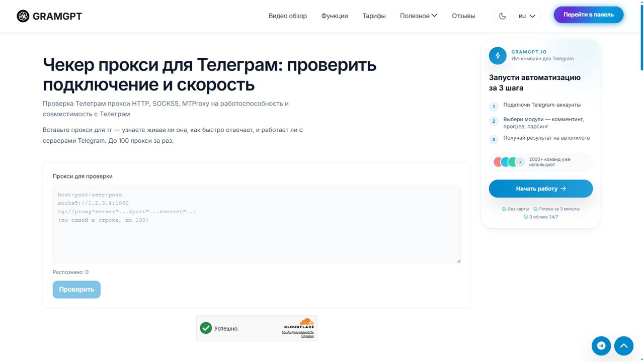Click the Подключи Telegram-аккаунты step text
644x362 pixels.
[542, 105]
